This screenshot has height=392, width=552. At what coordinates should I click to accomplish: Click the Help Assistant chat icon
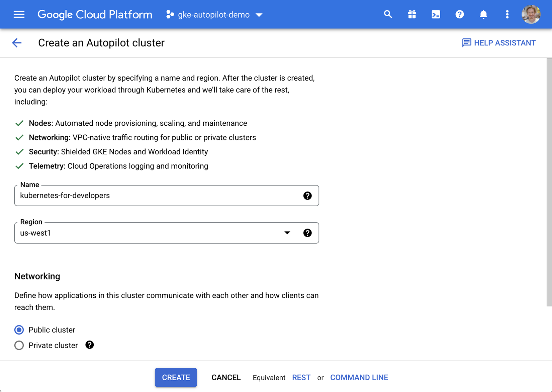pos(466,43)
